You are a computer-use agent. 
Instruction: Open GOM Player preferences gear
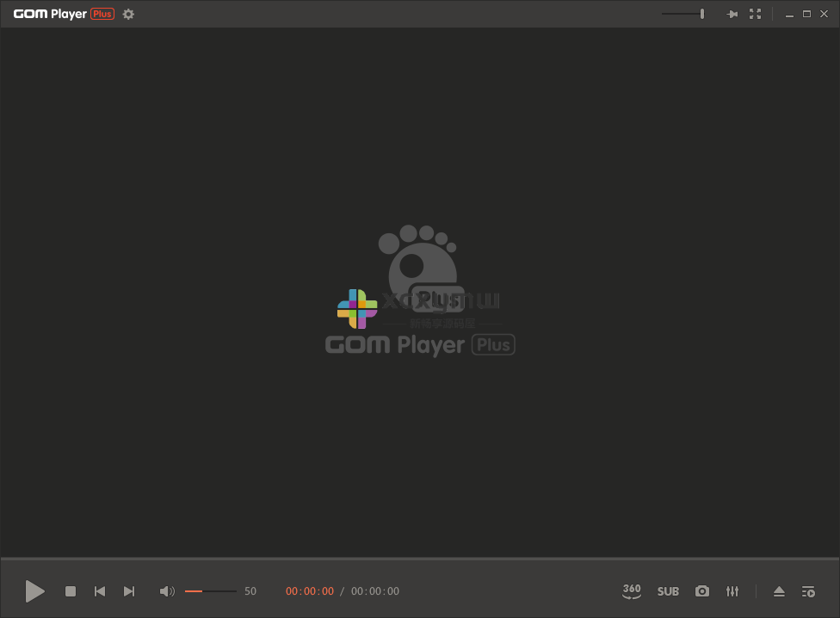[x=128, y=14]
